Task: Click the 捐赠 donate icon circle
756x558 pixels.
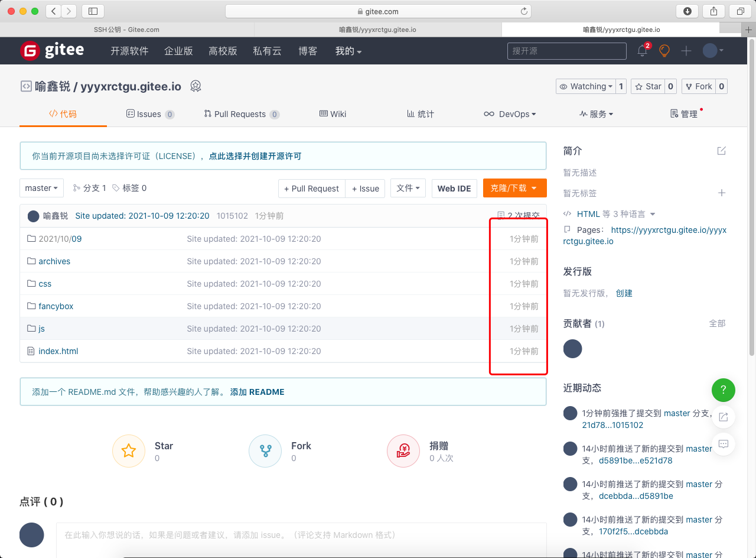Action: [x=403, y=451]
